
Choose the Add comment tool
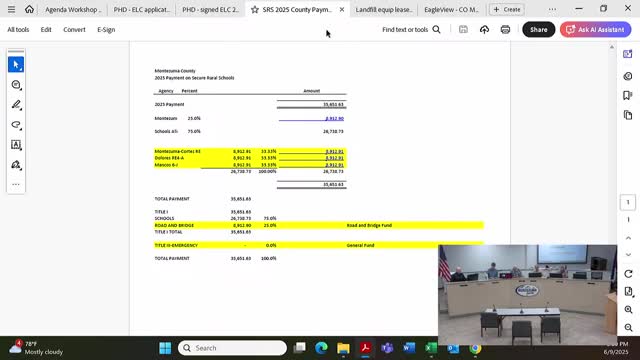click(x=16, y=84)
